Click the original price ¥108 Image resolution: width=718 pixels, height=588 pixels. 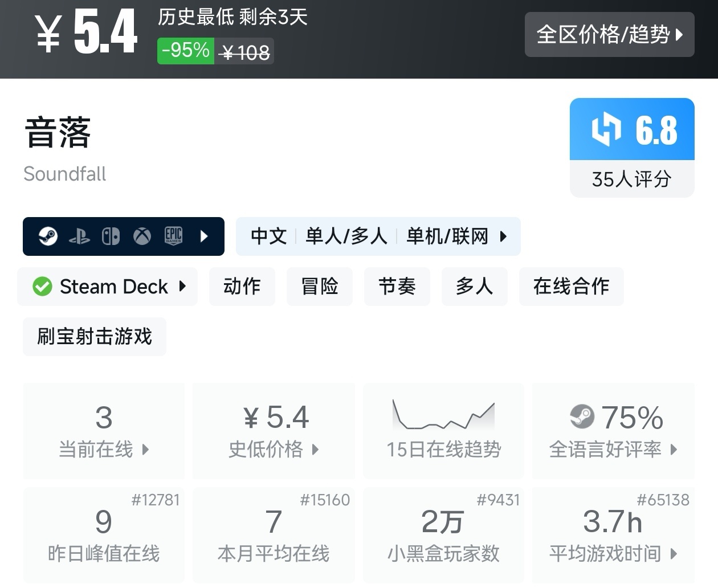246,52
